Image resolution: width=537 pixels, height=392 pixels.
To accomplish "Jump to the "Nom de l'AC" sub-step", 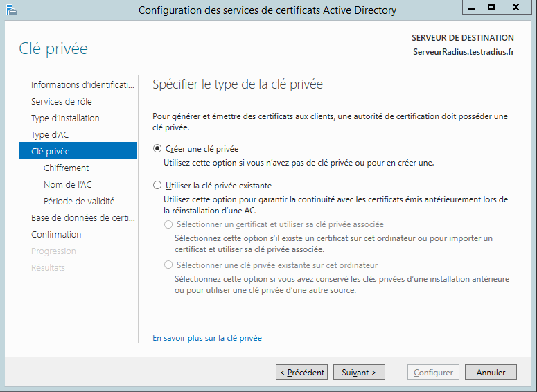I will coord(67,184).
